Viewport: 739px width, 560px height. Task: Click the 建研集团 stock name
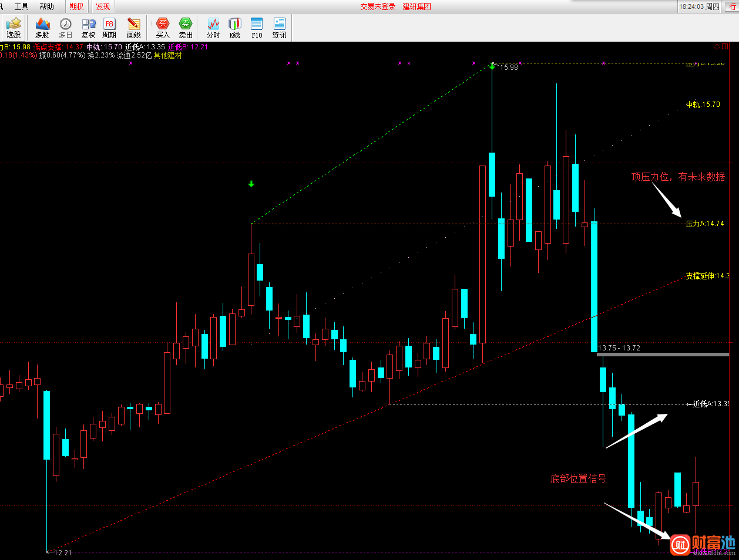coord(416,6)
